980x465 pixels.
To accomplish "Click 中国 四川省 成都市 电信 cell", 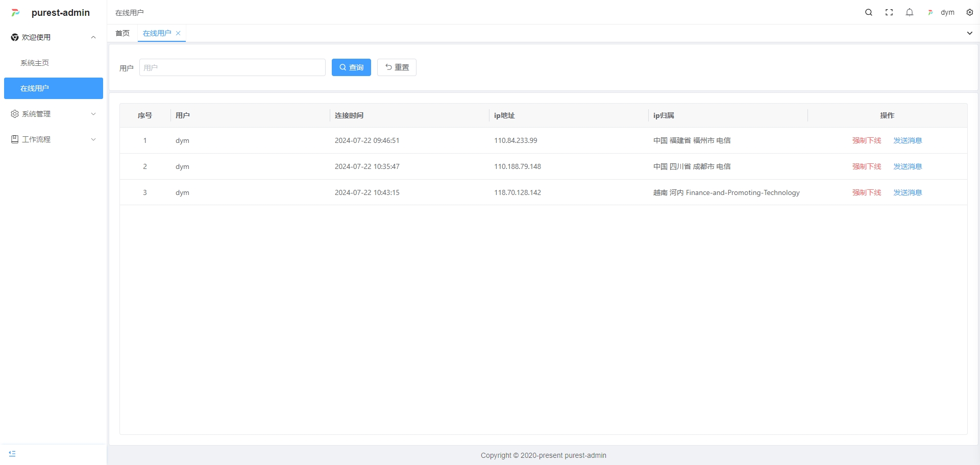I will click(692, 166).
